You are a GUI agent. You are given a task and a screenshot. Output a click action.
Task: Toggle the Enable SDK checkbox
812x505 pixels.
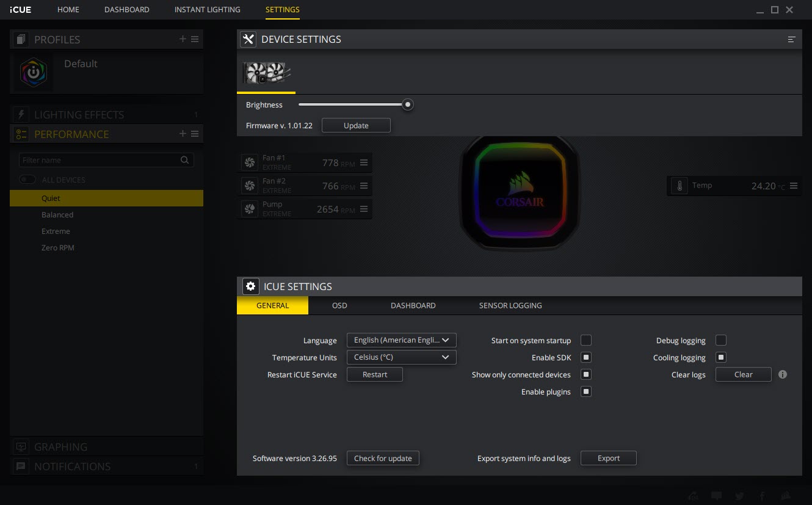point(586,357)
